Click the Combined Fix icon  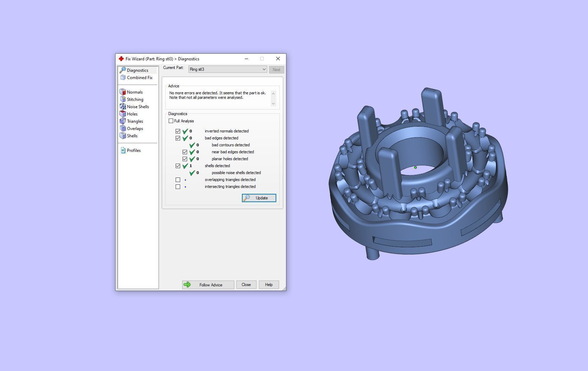click(x=123, y=77)
